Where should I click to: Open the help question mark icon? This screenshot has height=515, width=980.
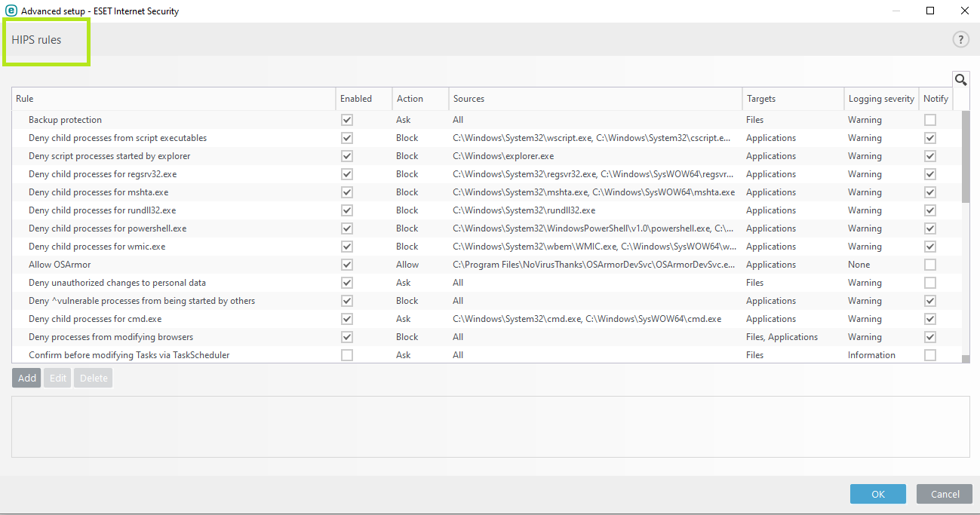tap(960, 40)
